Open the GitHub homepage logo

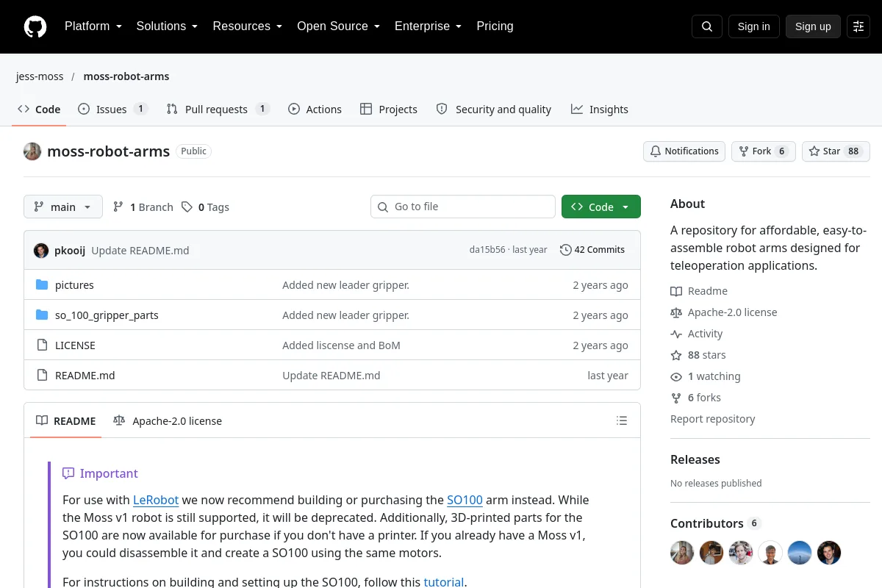coord(35,26)
